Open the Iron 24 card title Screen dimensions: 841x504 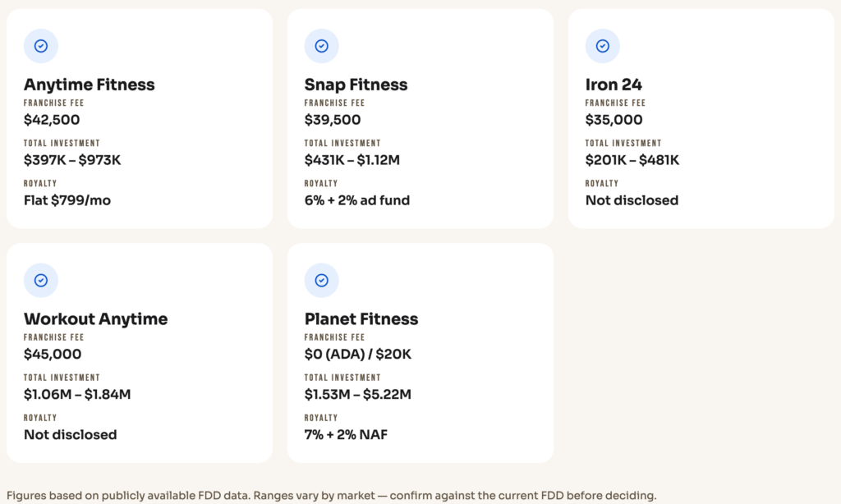[614, 85]
